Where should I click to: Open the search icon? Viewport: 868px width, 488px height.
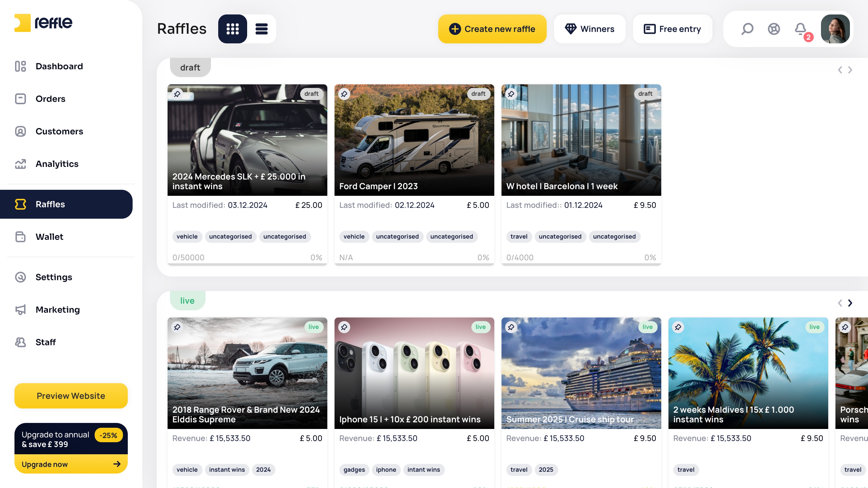(747, 29)
